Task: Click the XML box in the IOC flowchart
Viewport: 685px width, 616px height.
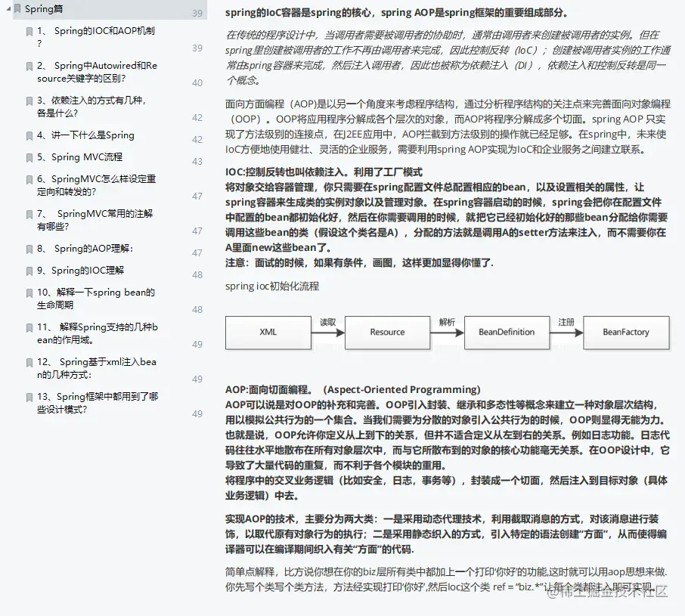Action: coord(268,333)
